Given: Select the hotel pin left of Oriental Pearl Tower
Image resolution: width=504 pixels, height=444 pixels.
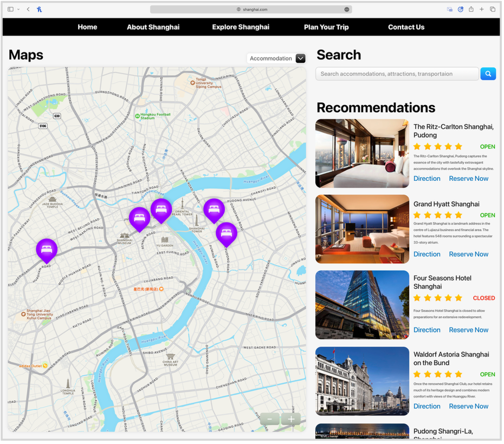Looking at the screenshot, I should pos(161,212).
